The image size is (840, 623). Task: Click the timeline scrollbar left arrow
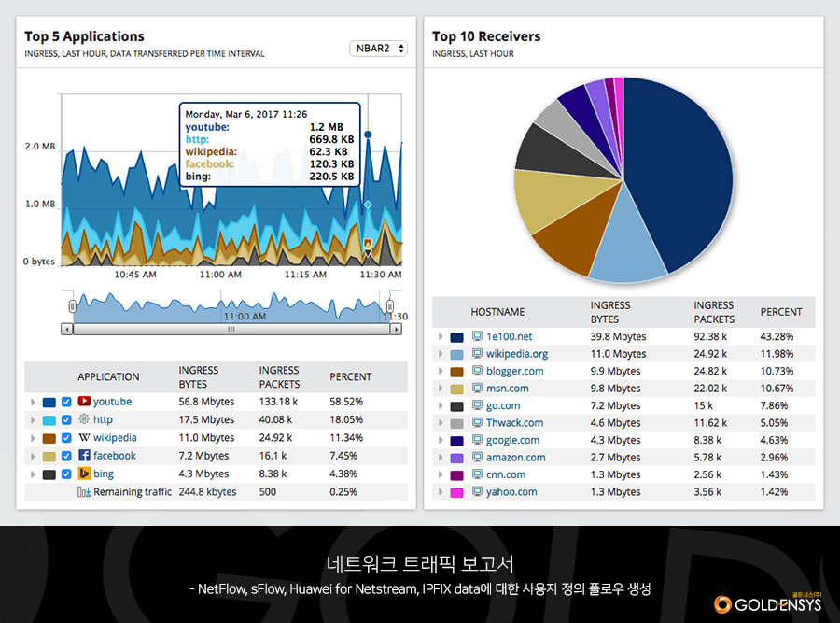coord(66,329)
